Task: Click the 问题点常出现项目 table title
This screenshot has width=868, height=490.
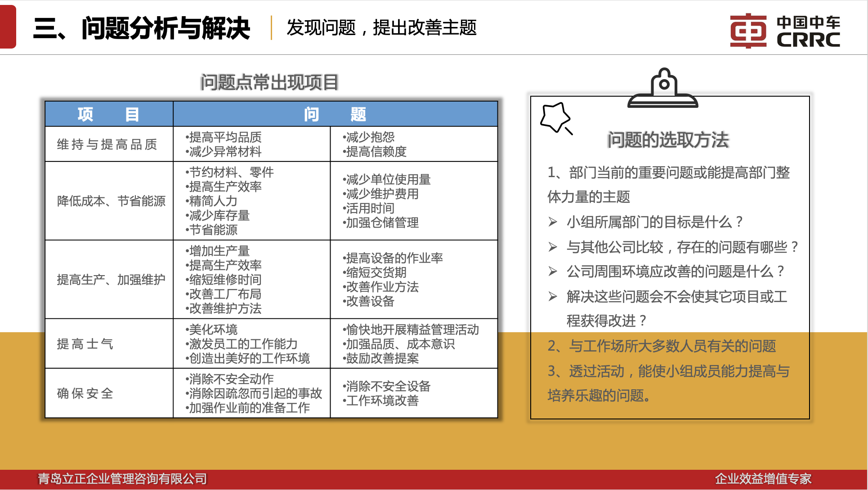Action: [269, 83]
